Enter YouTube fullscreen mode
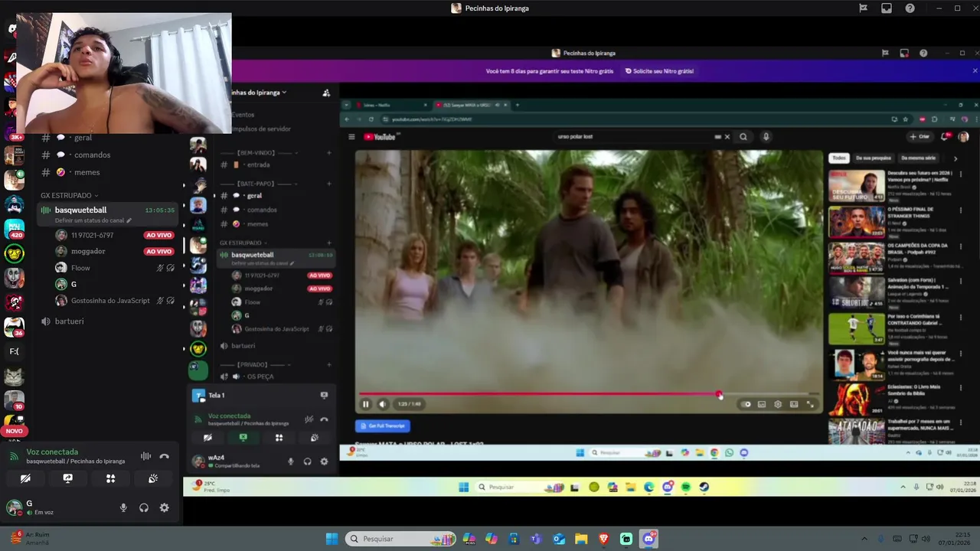This screenshot has height=551, width=980. (x=810, y=404)
